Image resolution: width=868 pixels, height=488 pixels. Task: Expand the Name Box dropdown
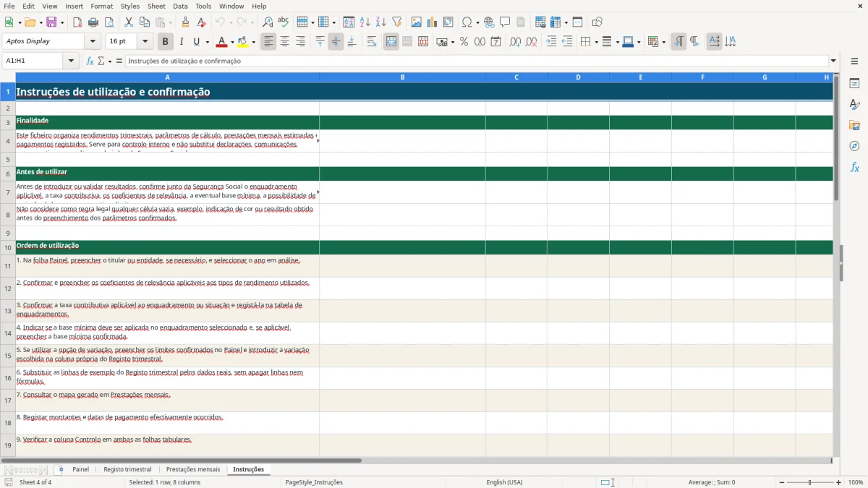point(71,61)
